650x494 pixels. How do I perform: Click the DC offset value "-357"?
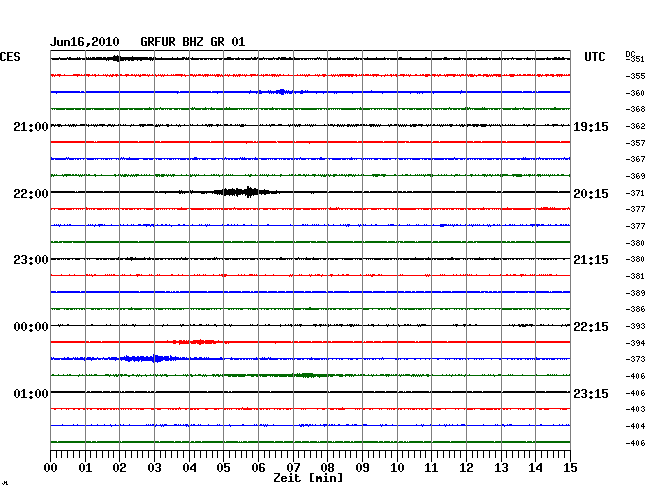click(635, 143)
